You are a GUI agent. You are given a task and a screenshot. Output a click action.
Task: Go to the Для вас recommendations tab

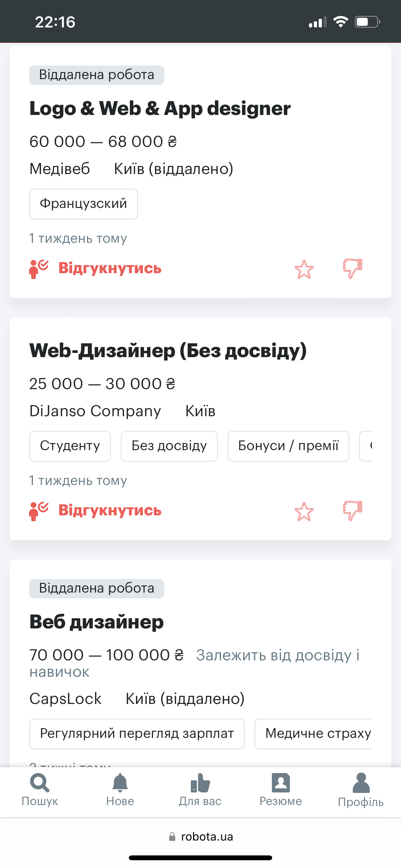click(200, 790)
